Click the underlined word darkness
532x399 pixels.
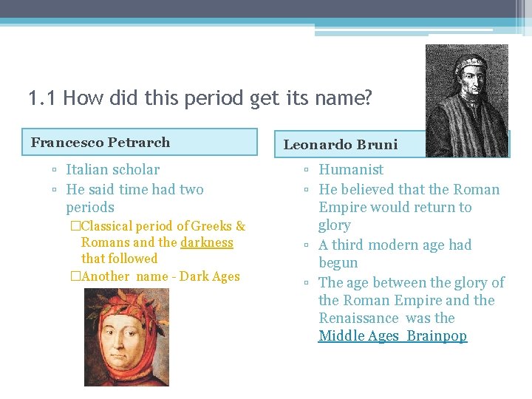(207, 242)
